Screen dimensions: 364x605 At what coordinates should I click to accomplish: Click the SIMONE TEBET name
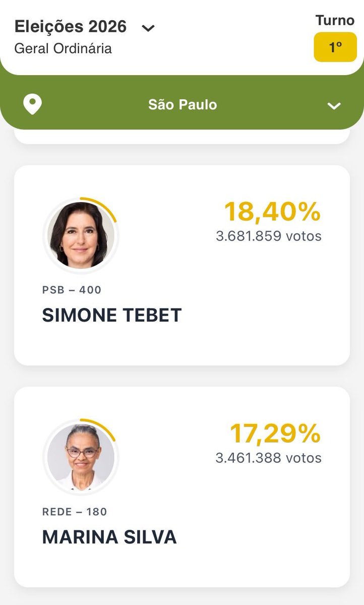(x=112, y=316)
